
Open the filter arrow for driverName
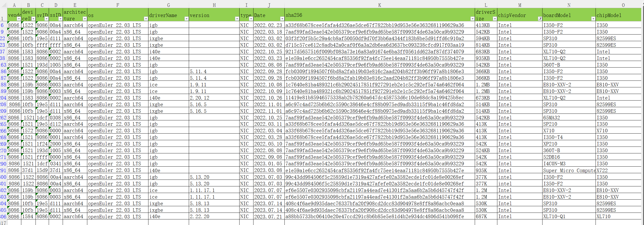click(187, 19)
